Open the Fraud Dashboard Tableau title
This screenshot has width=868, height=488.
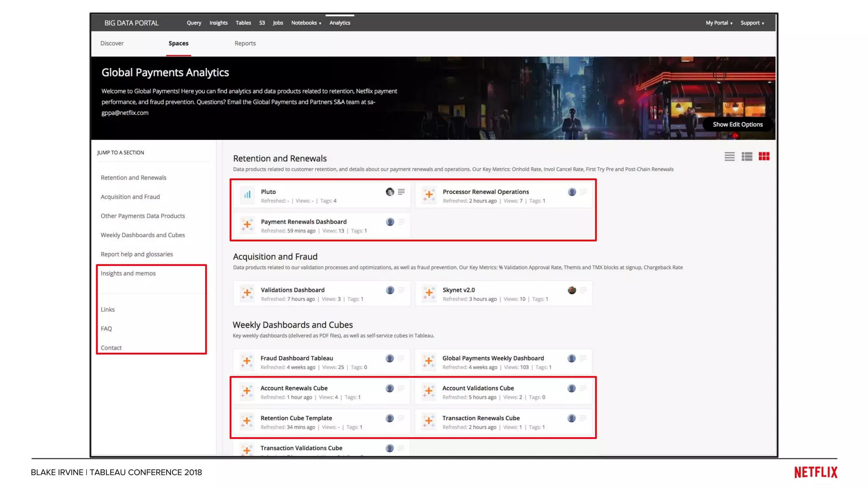297,358
